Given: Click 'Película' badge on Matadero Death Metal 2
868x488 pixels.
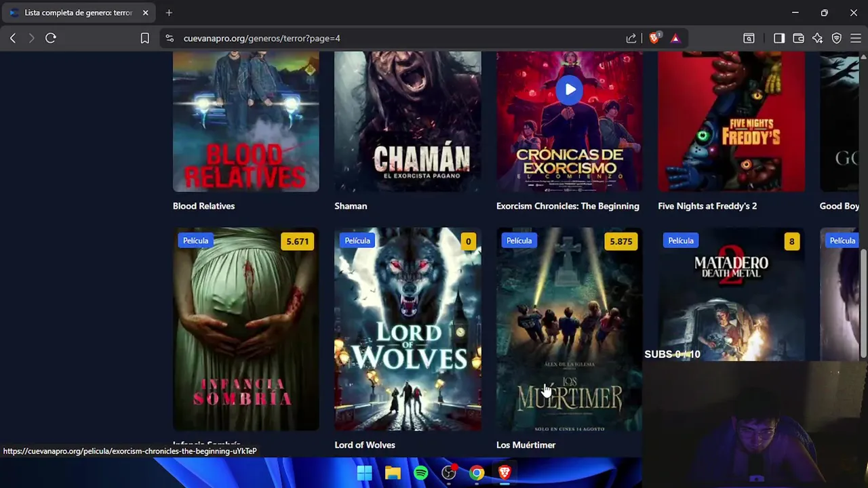Looking at the screenshot, I should click(x=681, y=241).
